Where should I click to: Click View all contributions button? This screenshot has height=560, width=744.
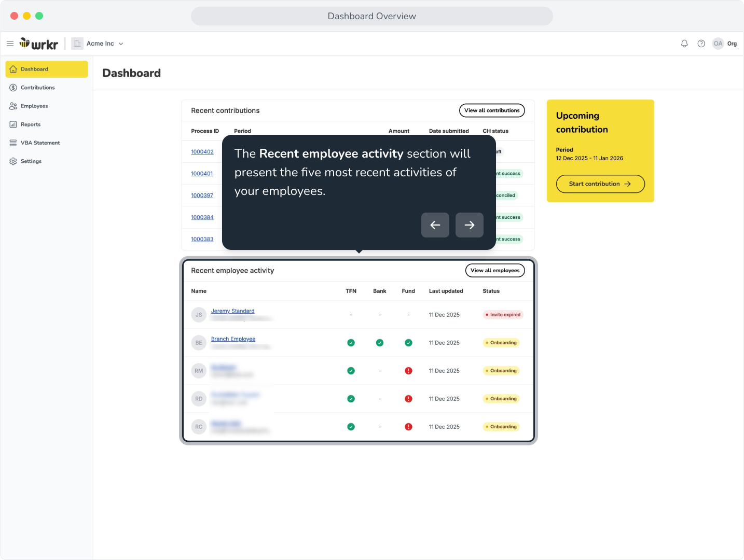click(492, 110)
